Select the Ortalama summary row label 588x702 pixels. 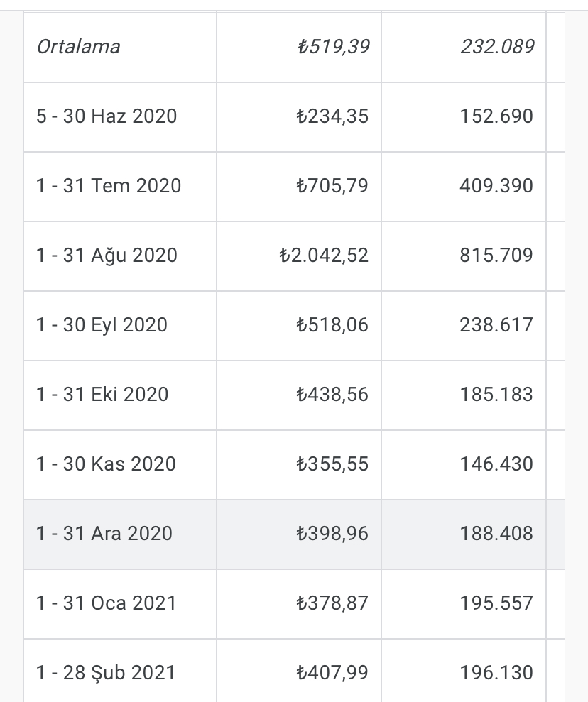(x=78, y=47)
